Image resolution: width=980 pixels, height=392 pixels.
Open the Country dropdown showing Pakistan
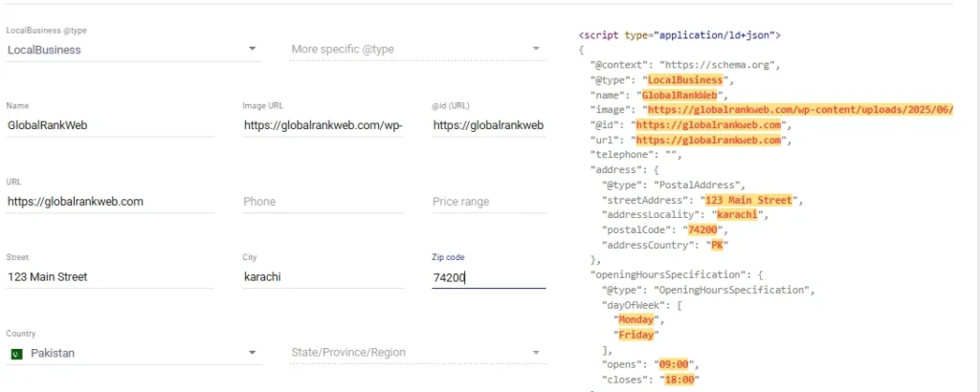point(134,353)
